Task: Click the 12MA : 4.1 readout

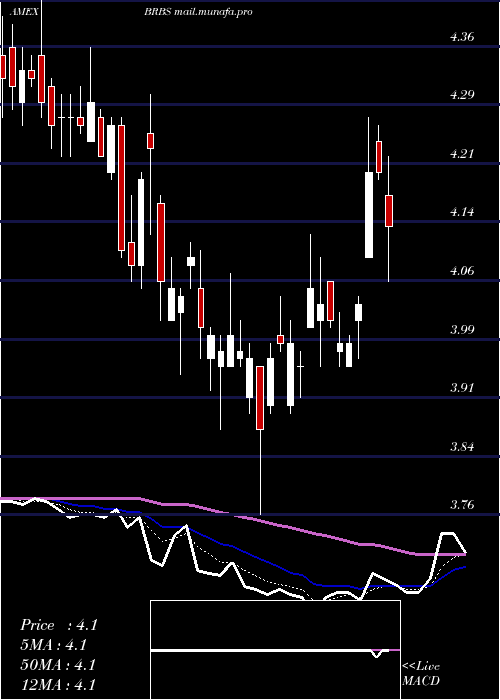Action: click(x=58, y=684)
